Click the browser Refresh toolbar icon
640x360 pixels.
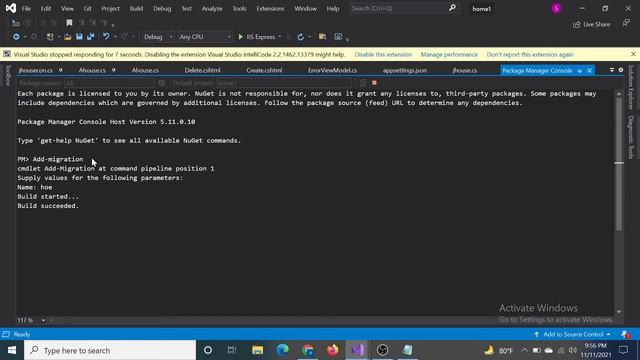(300, 37)
